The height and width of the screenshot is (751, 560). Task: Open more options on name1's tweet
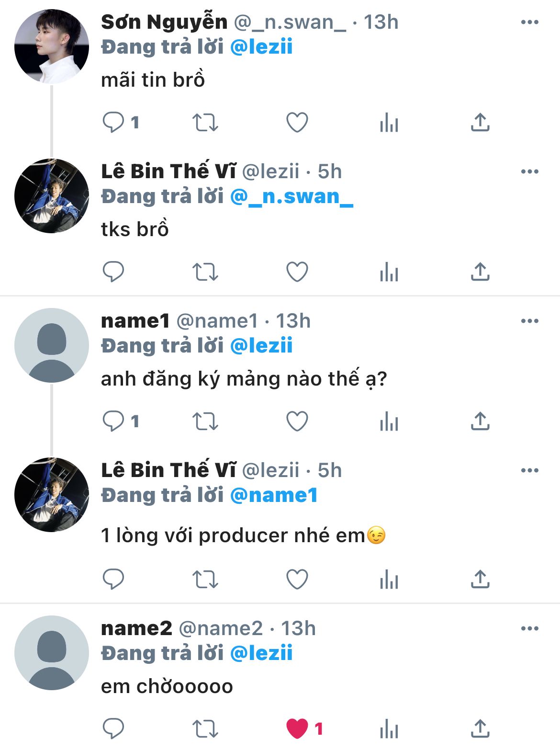[529, 321]
